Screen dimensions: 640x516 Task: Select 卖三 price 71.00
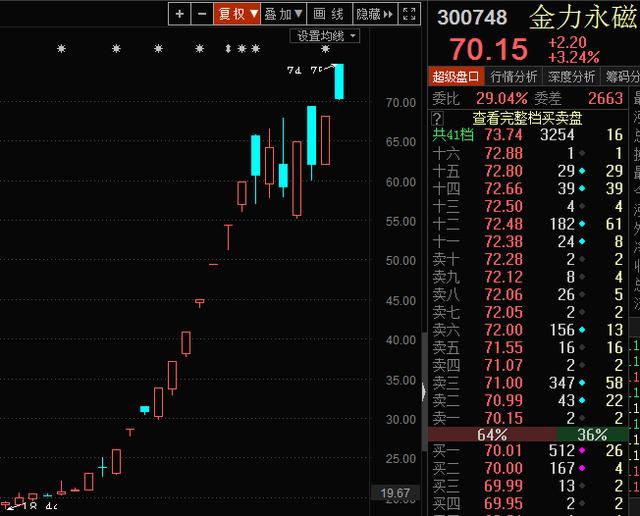(x=503, y=383)
